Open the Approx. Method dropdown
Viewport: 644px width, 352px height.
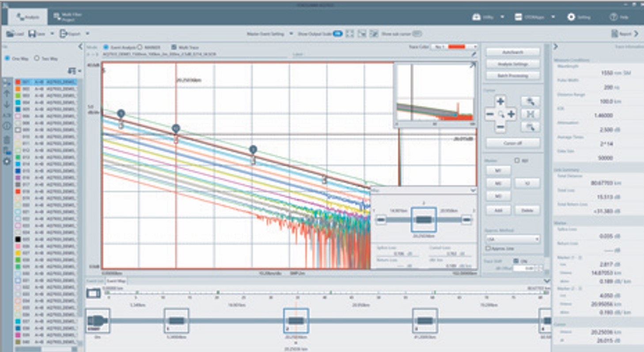point(513,239)
